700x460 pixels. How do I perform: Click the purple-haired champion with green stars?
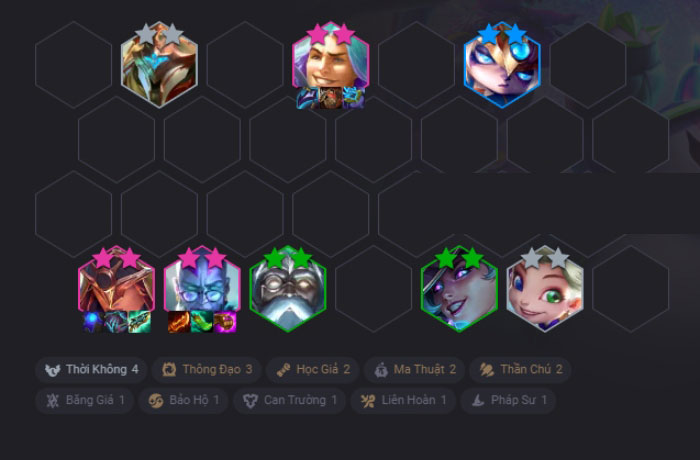pos(459,289)
